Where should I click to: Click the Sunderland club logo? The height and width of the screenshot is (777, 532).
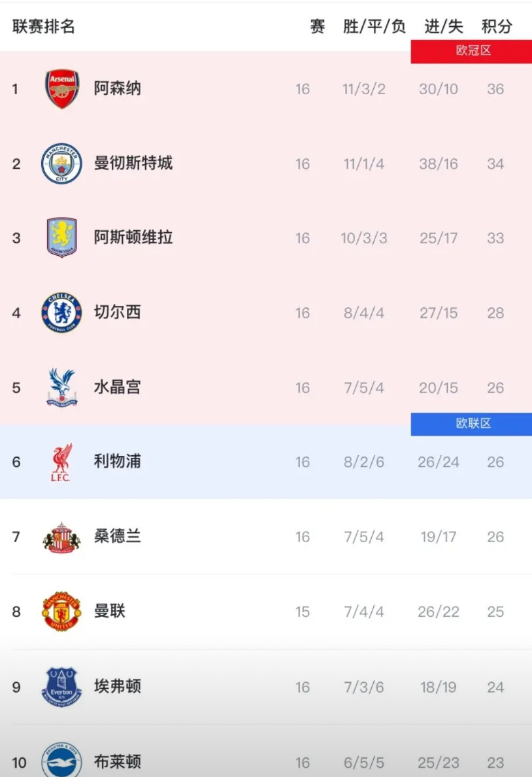point(62,536)
